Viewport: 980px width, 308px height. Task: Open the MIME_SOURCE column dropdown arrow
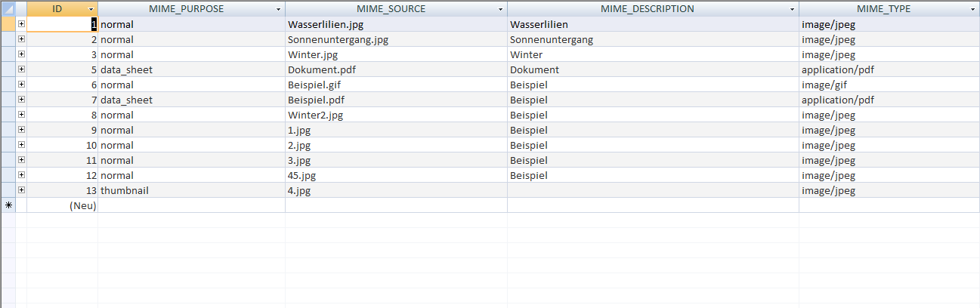point(501,9)
